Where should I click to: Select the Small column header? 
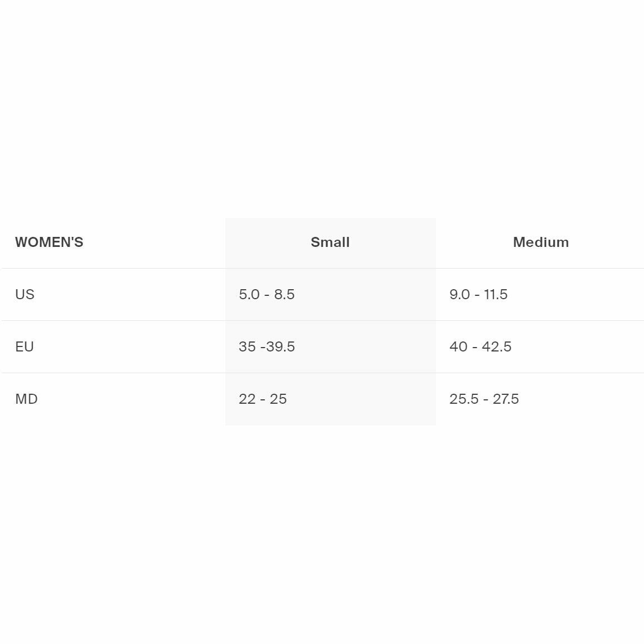[x=330, y=242]
